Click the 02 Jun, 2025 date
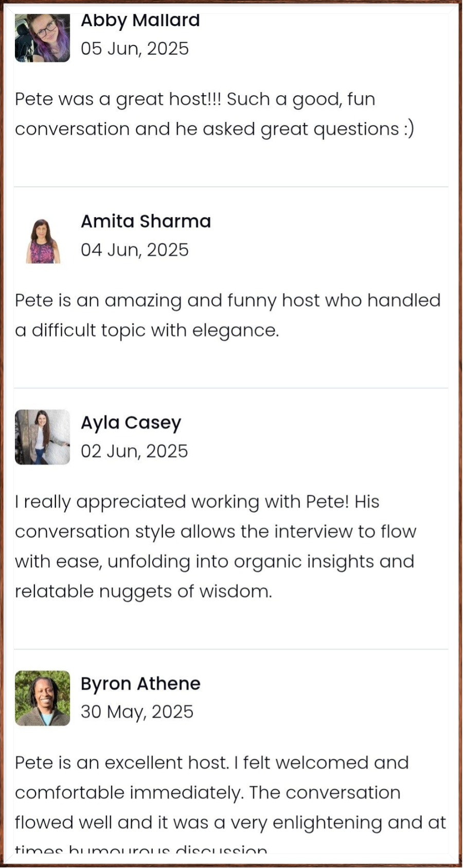This screenshot has height=868, width=463. [134, 452]
